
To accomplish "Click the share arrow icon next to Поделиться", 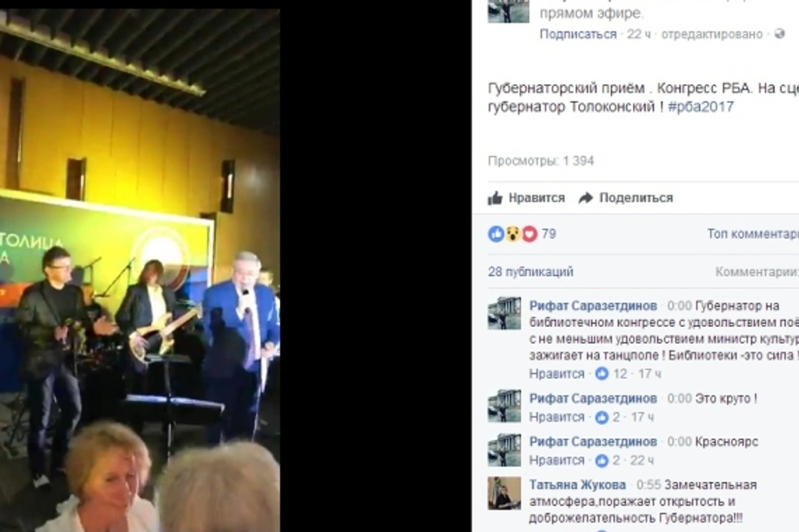I will pyautogui.click(x=586, y=198).
